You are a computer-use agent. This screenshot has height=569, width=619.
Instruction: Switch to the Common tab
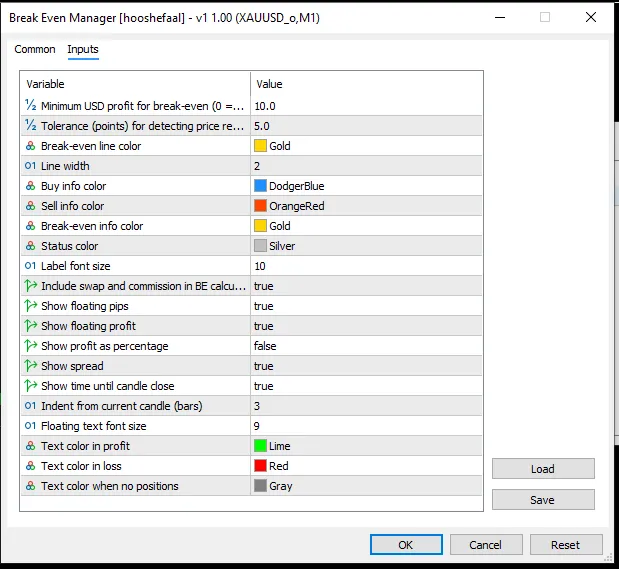tap(35, 49)
